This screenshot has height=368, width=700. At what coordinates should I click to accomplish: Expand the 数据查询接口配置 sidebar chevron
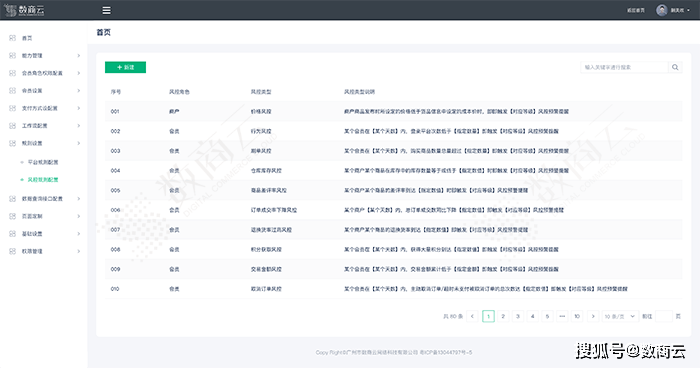[x=79, y=199]
